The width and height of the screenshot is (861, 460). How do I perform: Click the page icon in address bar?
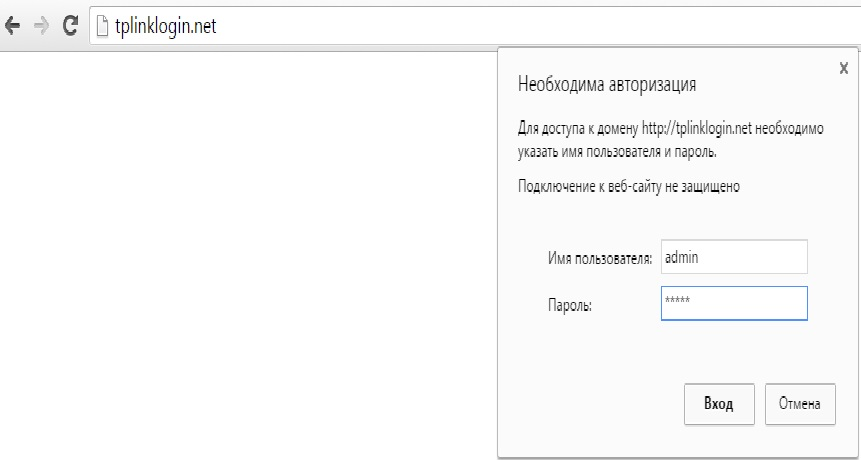click(x=100, y=27)
